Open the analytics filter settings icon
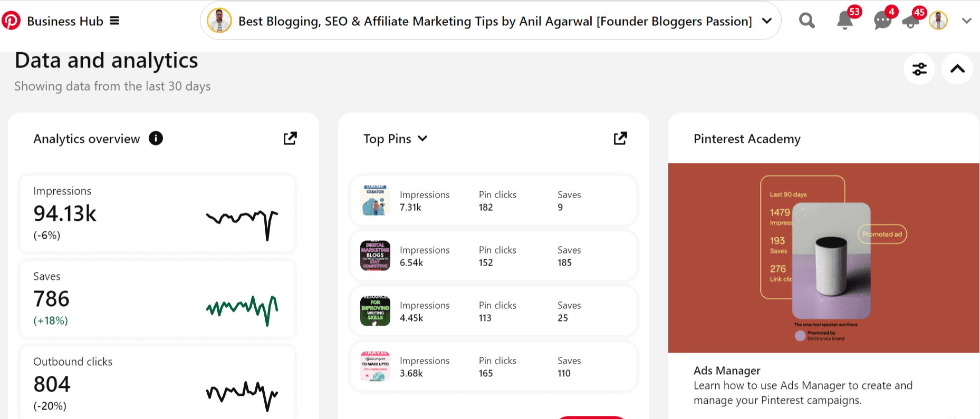 click(x=919, y=69)
